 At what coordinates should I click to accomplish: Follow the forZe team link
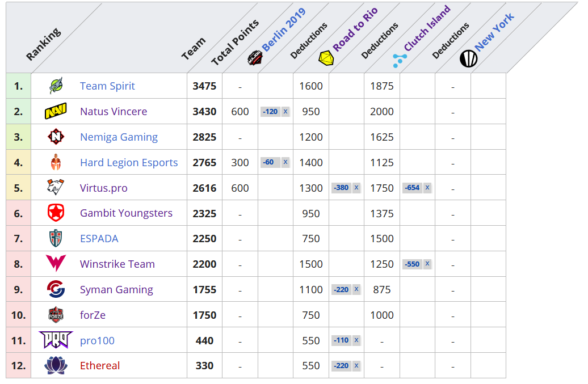pyautogui.click(x=93, y=315)
